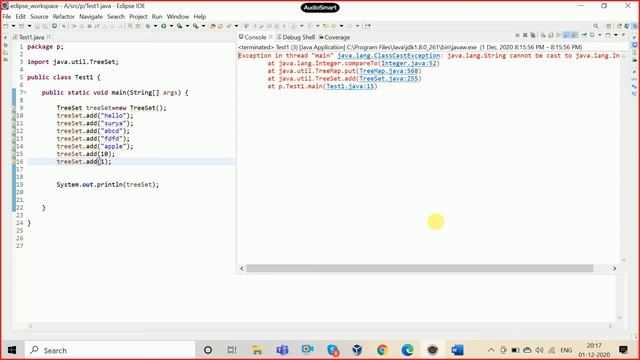The width and height of the screenshot is (640, 360).
Task: Open Task View on the taskbar
Action: point(232,350)
